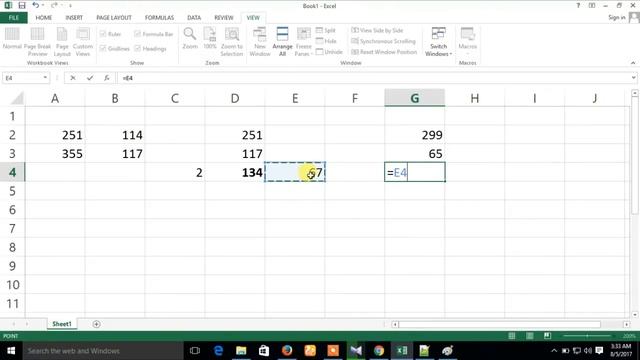Click cell containing 299
640x360 pixels.
tap(414, 135)
